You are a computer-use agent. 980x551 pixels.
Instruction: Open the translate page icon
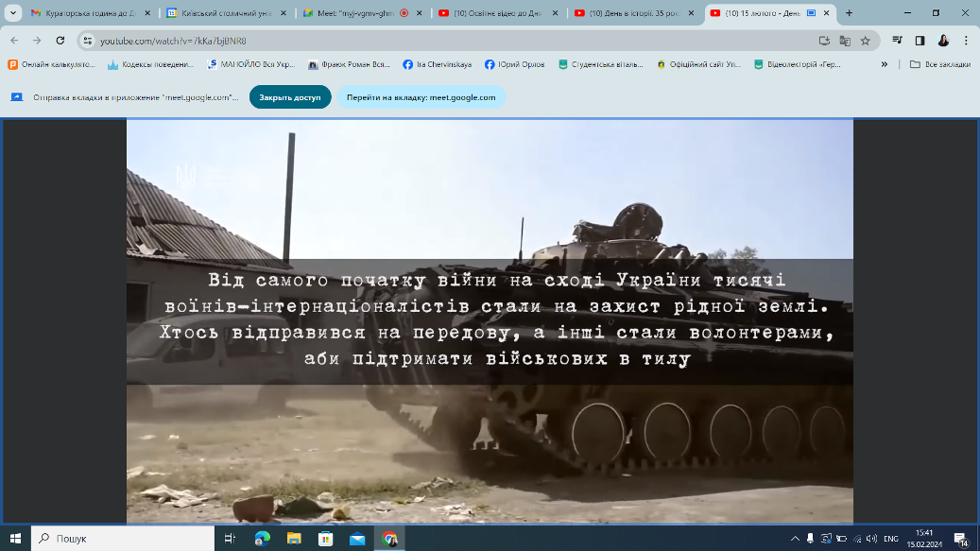coord(845,41)
